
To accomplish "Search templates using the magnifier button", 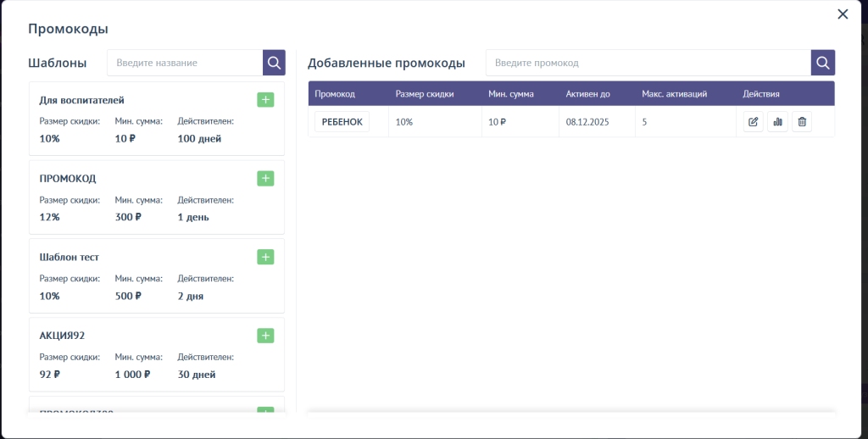I will pyautogui.click(x=274, y=63).
